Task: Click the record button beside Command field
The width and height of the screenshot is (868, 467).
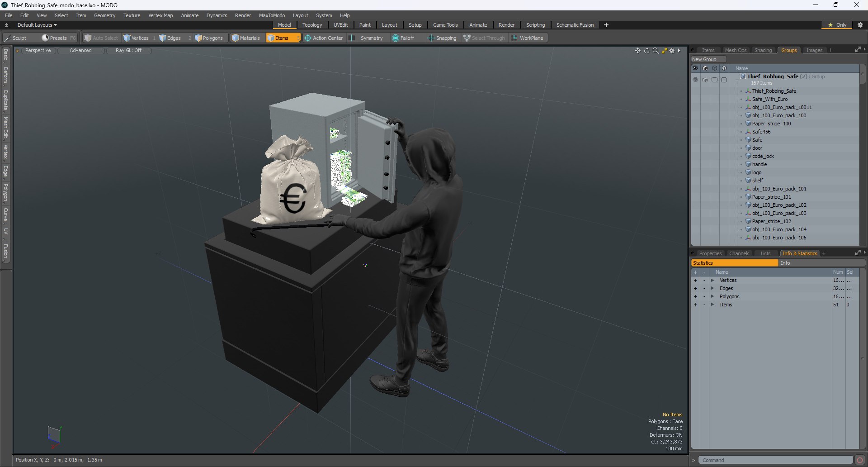Action: [x=860, y=460]
